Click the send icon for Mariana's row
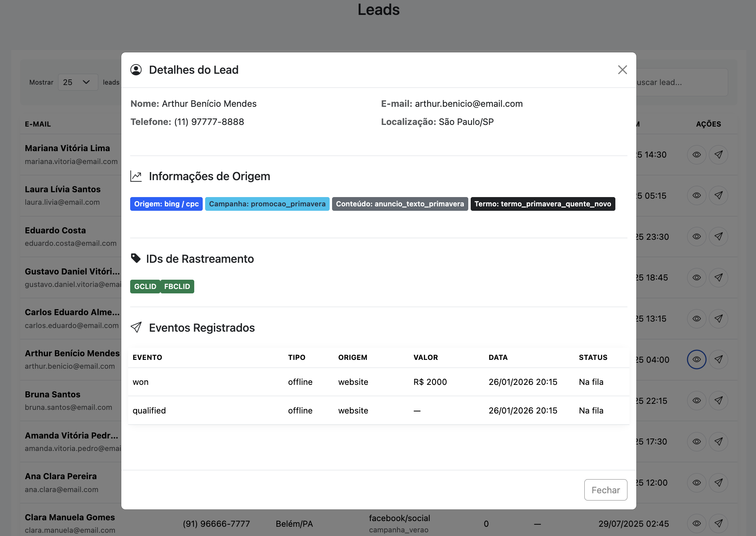The width and height of the screenshot is (756, 536). [x=718, y=155]
